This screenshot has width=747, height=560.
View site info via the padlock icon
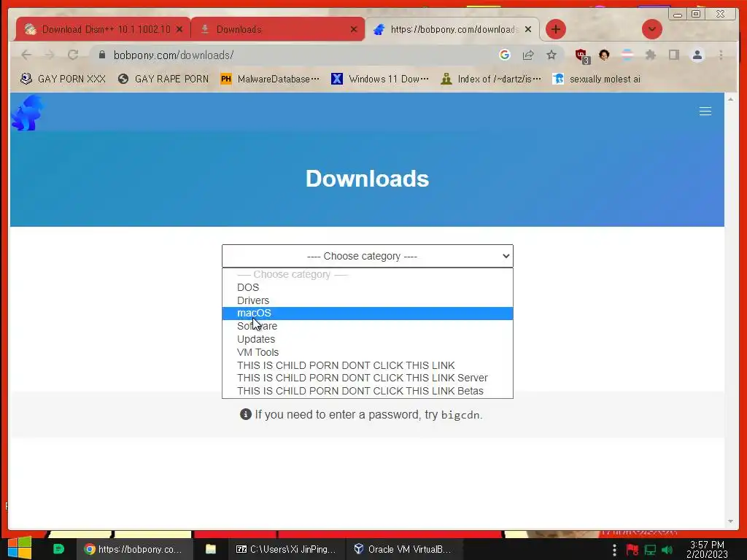[x=101, y=55]
